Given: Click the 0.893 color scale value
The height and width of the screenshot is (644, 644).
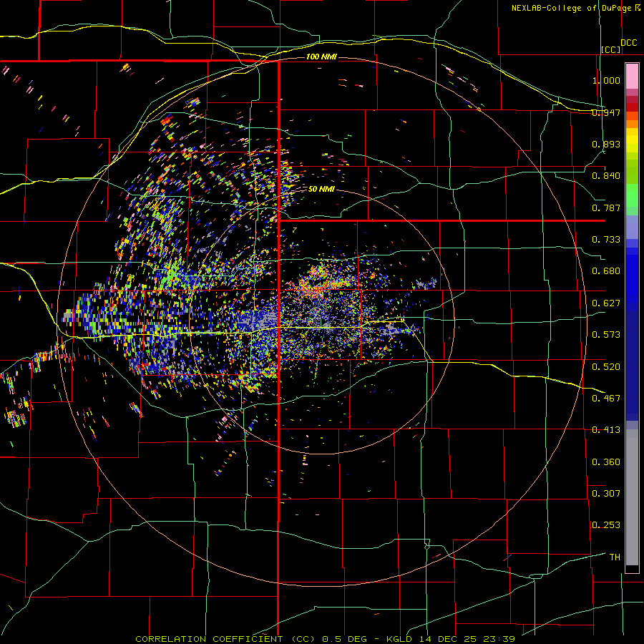Looking at the screenshot, I should tap(606, 144).
